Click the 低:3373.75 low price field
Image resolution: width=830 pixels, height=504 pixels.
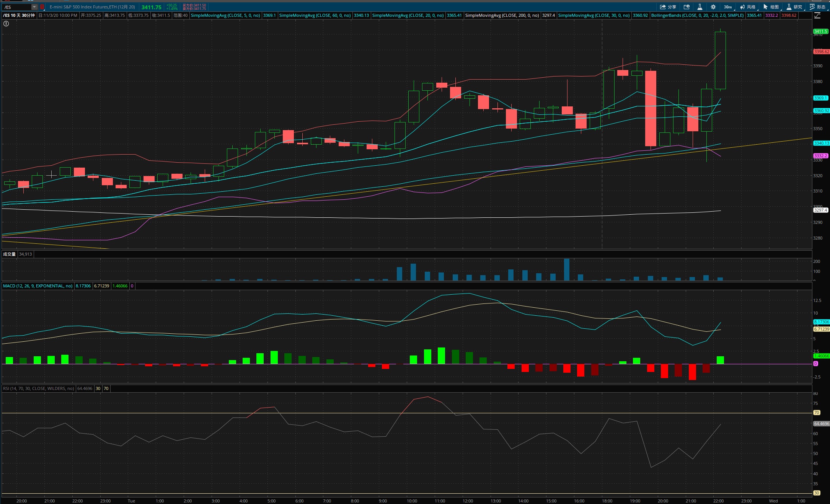coord(139,15)
